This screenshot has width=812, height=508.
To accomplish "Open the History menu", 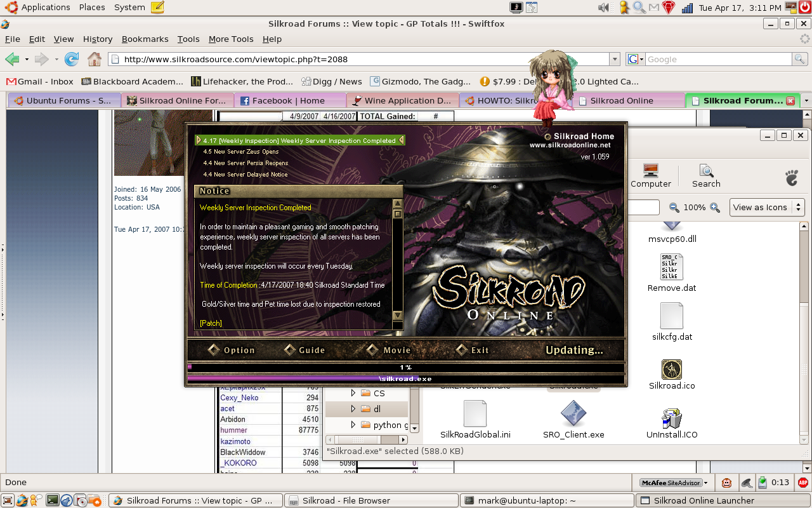I will (98, 39).
